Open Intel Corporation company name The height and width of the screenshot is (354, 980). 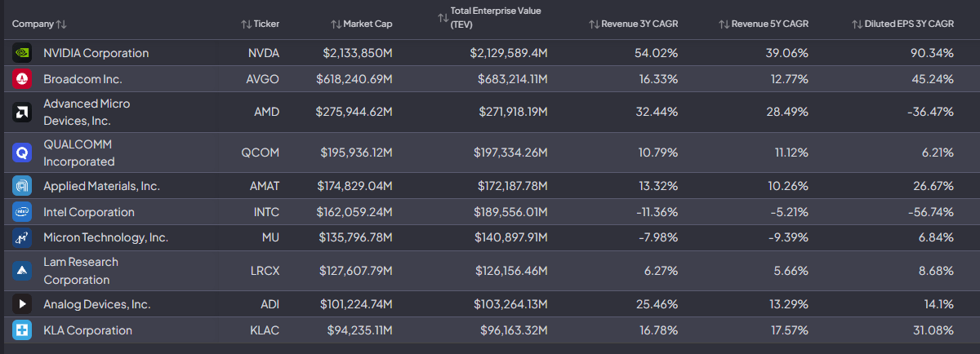coord(89,212)
